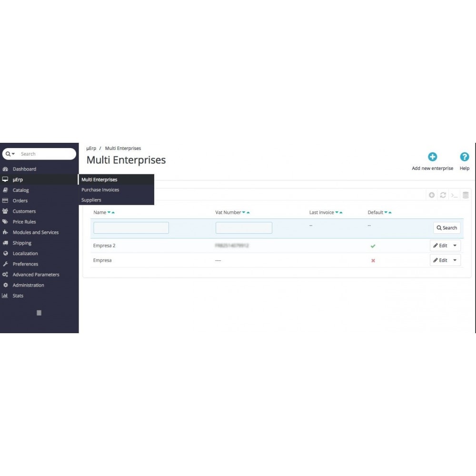Image resolution: width=476 pixels, height=476 pixels.
Task: Open the Shipping menu
Action: (x=22, y=243)
